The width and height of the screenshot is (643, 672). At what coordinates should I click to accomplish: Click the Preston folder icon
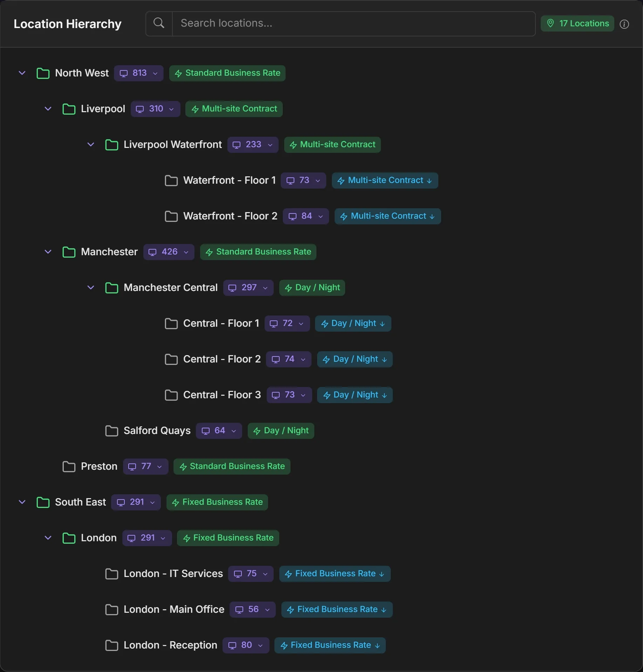[x=69, y=467]
